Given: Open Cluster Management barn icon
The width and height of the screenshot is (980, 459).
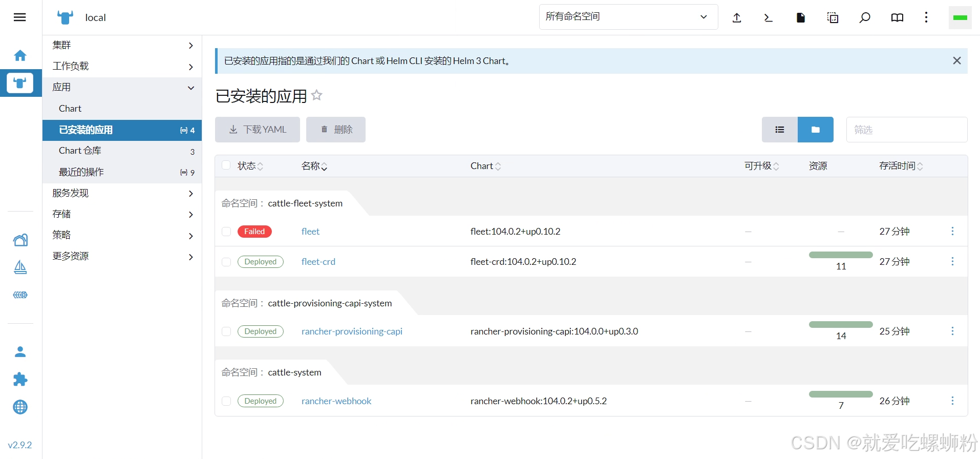Looking at the screenshot, I should pyautogui.click(x=20, y=240).
